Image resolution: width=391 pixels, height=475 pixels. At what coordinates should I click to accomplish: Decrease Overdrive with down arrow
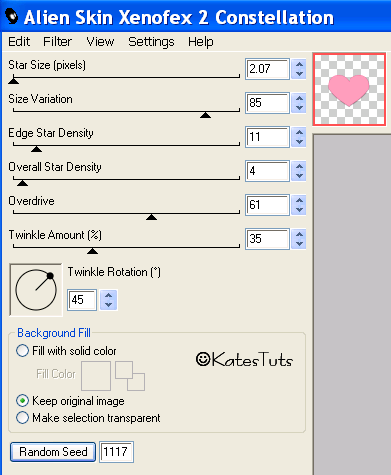click(x=299, y=210)
